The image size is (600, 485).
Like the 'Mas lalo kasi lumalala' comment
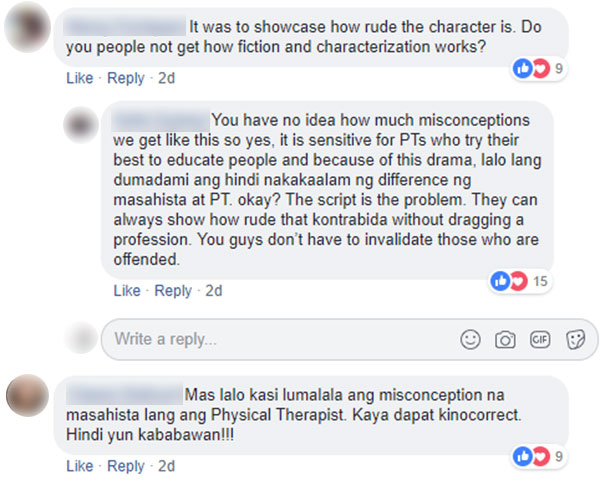pyautogui.click(x=80, y=466)
